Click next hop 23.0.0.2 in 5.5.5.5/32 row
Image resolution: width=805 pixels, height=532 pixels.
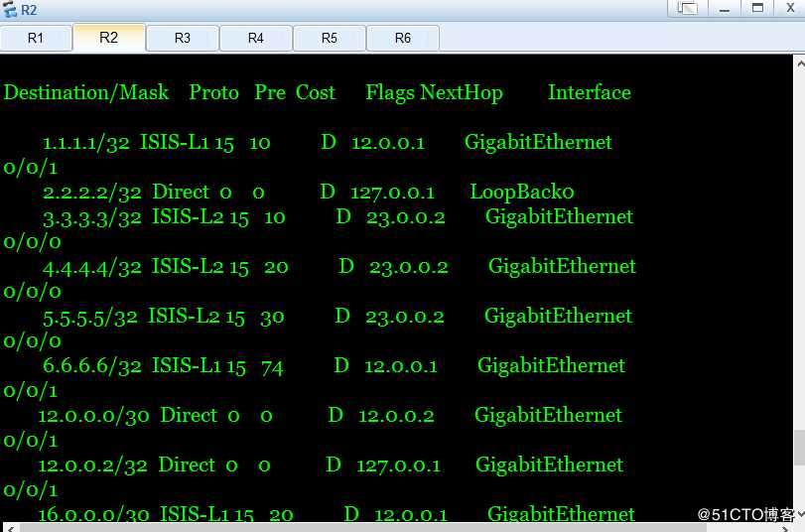point(405,318)
